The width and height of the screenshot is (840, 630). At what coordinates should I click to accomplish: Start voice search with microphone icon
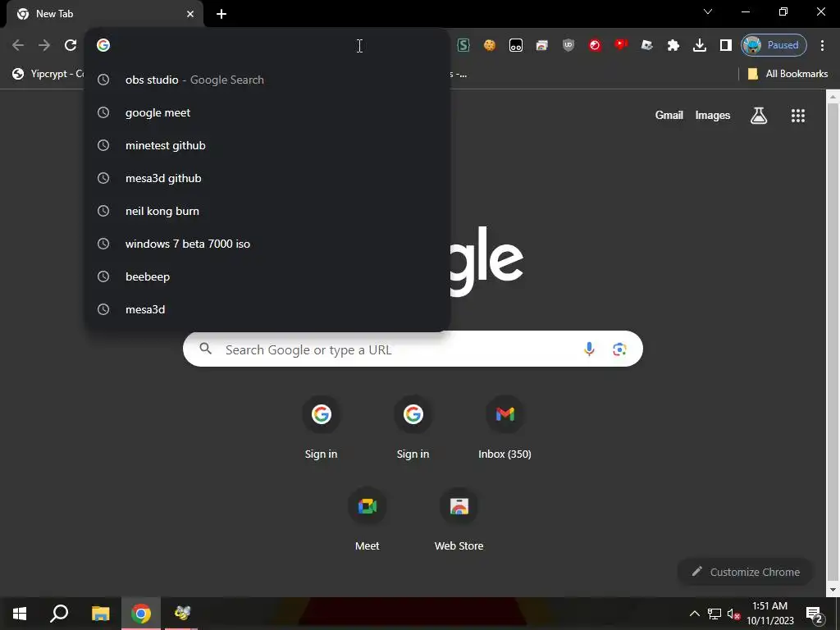point(589,349)
